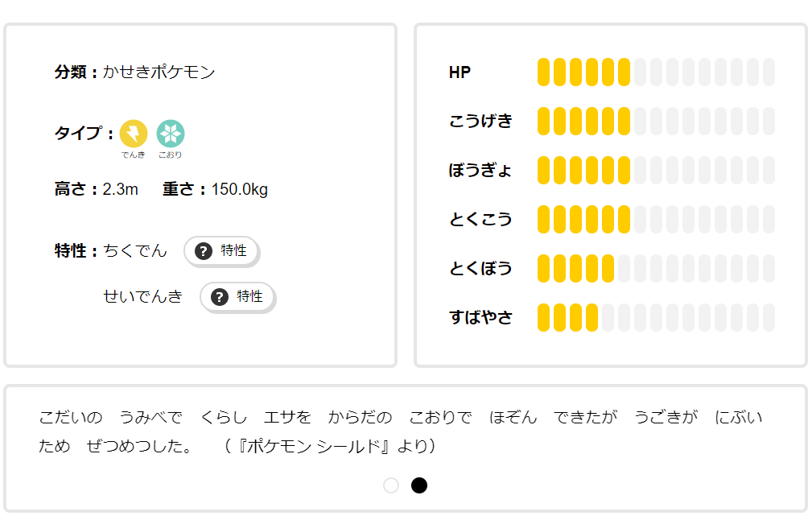
Task: Click the とくぼう stat bar
Action: 655,268
